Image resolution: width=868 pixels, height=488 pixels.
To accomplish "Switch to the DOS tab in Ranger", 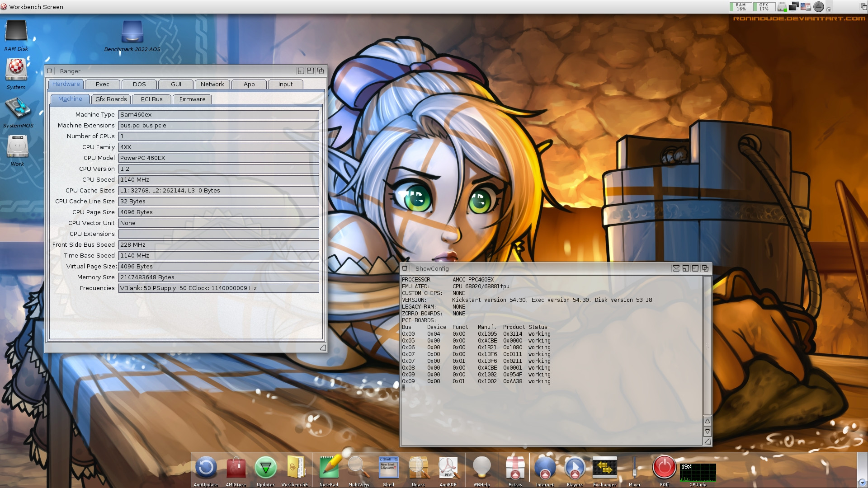I will point(139,84).
